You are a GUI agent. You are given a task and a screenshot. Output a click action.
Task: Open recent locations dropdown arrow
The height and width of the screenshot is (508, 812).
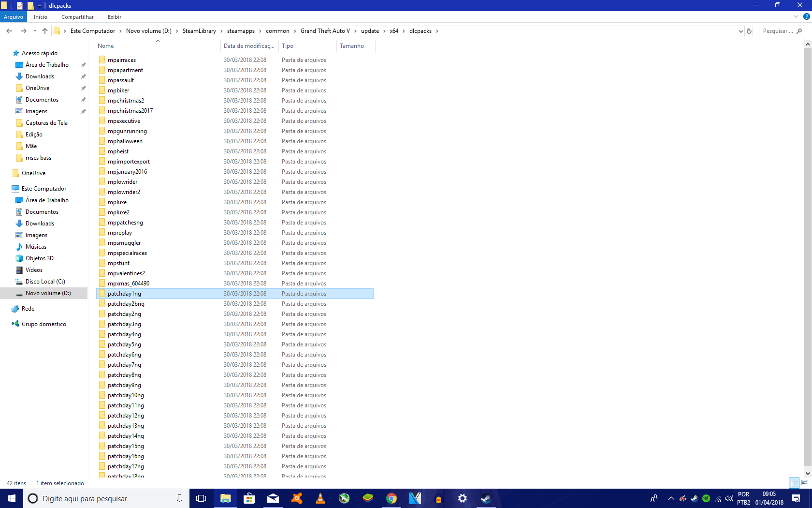[35, 31]
